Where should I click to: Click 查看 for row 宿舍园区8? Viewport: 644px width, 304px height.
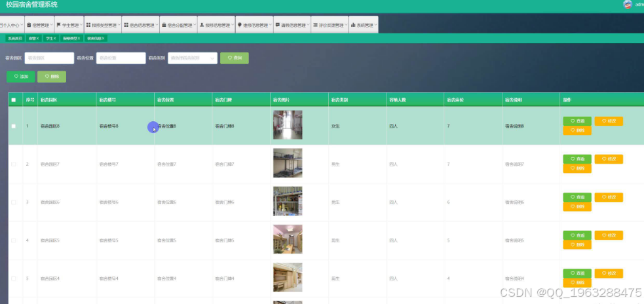(577, 121)
